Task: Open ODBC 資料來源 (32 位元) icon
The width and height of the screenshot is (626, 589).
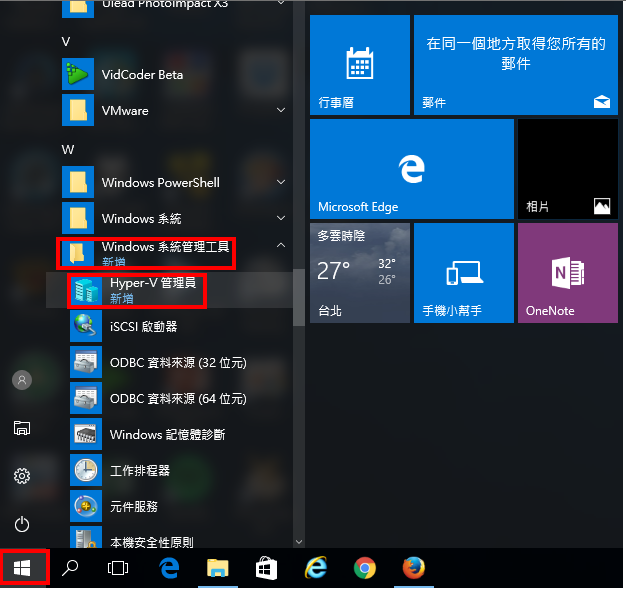Action: click(x=86, y=362)
